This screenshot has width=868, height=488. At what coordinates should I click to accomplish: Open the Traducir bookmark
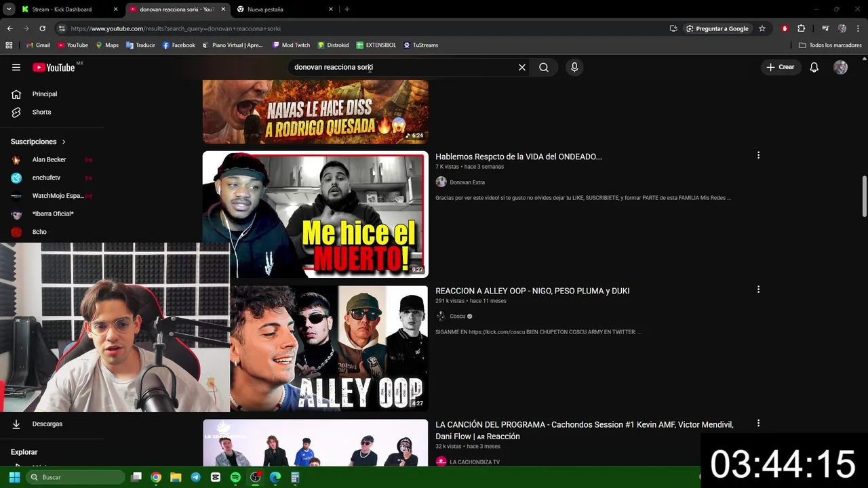coord(140,45)
